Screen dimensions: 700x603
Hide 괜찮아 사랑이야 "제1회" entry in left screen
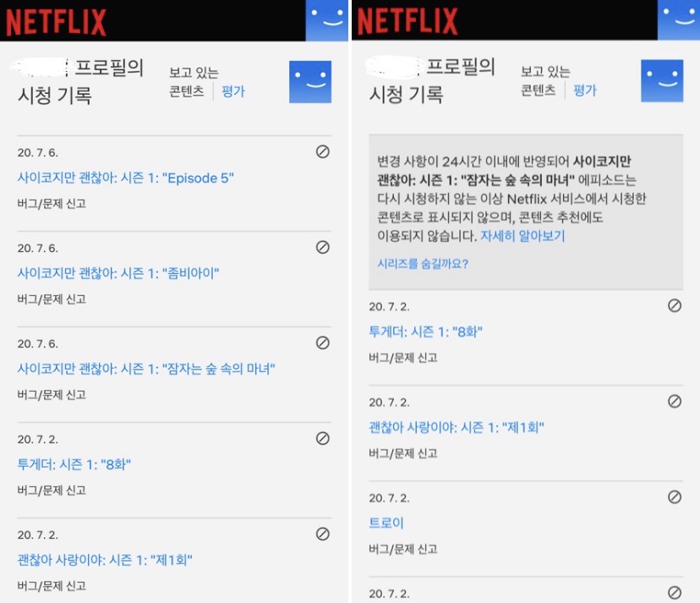click(x=323, y=534)
